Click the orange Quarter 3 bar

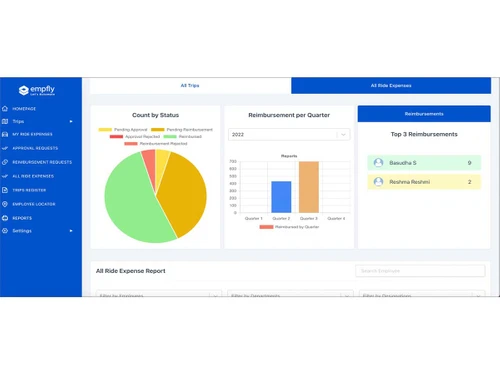pyautogui.click(x=309, y=187)
